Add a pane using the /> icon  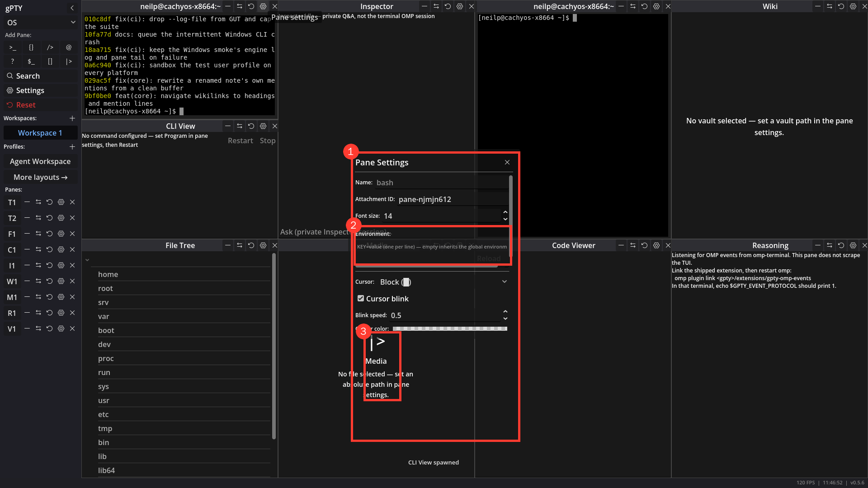click(x=50, y=47)
